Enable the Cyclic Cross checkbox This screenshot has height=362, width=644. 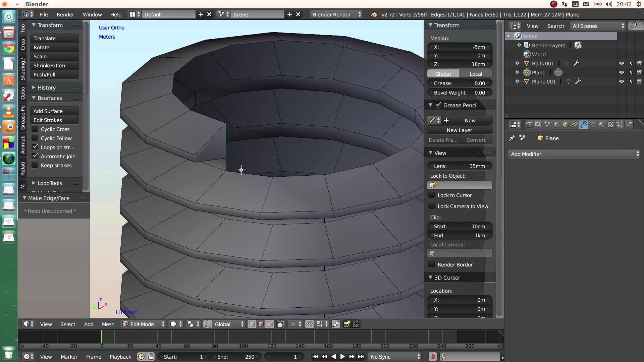35,129
